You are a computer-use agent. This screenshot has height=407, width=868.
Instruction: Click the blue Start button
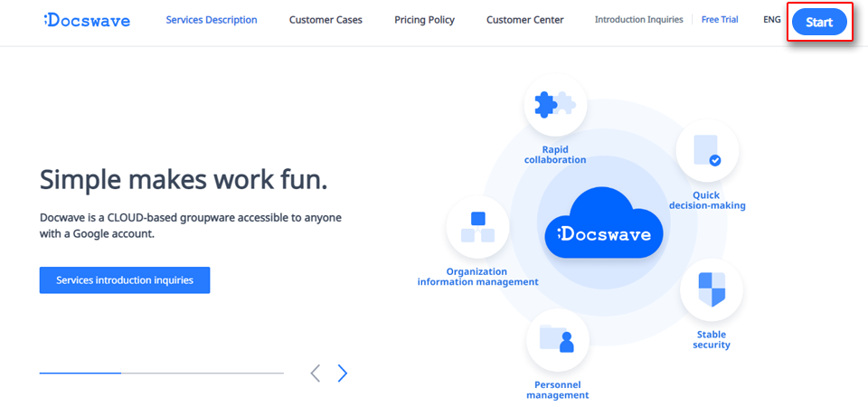pos(819,22)
